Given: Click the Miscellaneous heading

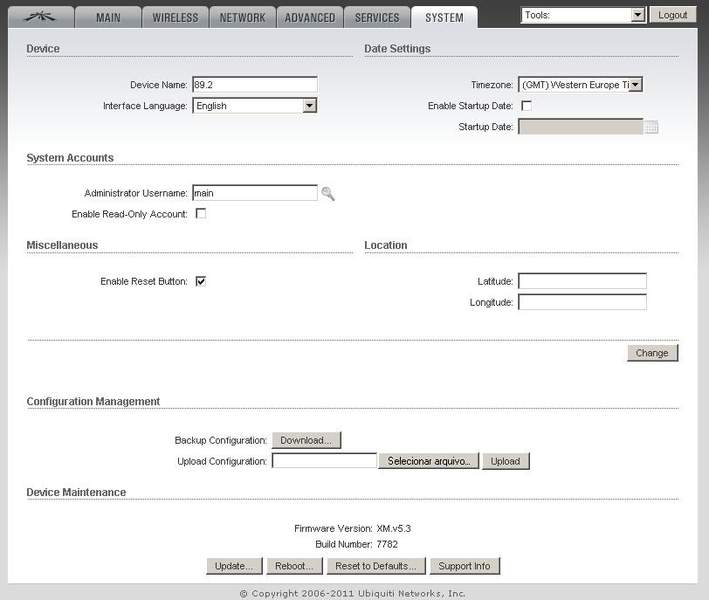Looking at the screenshot, I should click(x=62, y=245).
